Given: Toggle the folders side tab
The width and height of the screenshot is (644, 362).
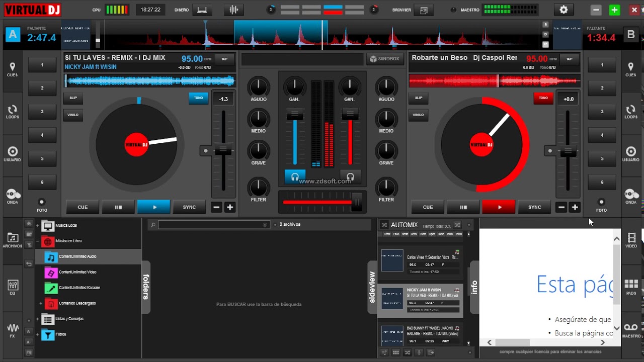Looking at the screenshot, I should pyautogui.click(x=146, y=287).
